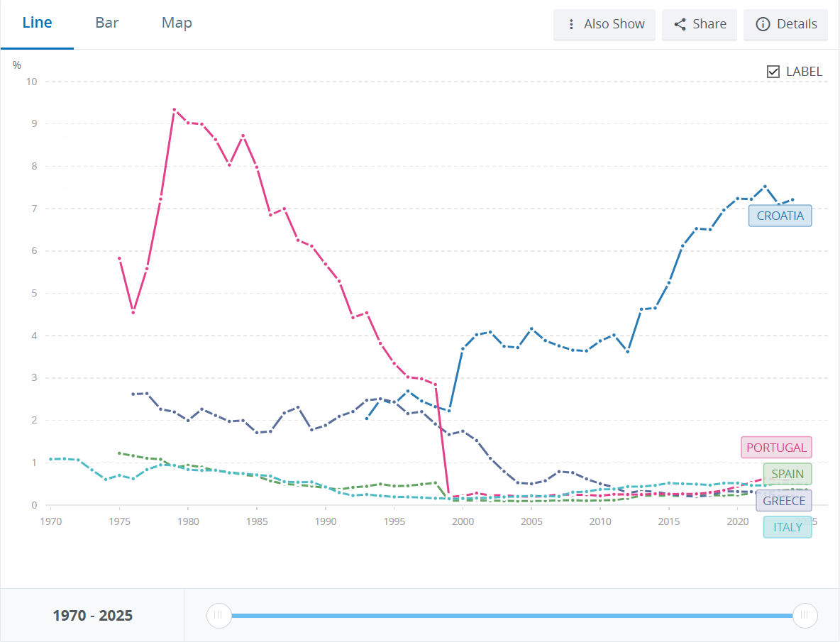Click the 8 y-axis label
This screenshot has height=642, width=840.
[34, 166]
